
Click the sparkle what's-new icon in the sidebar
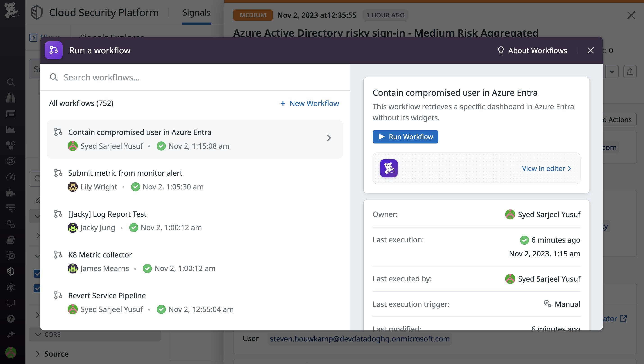[x=11, y=334]
